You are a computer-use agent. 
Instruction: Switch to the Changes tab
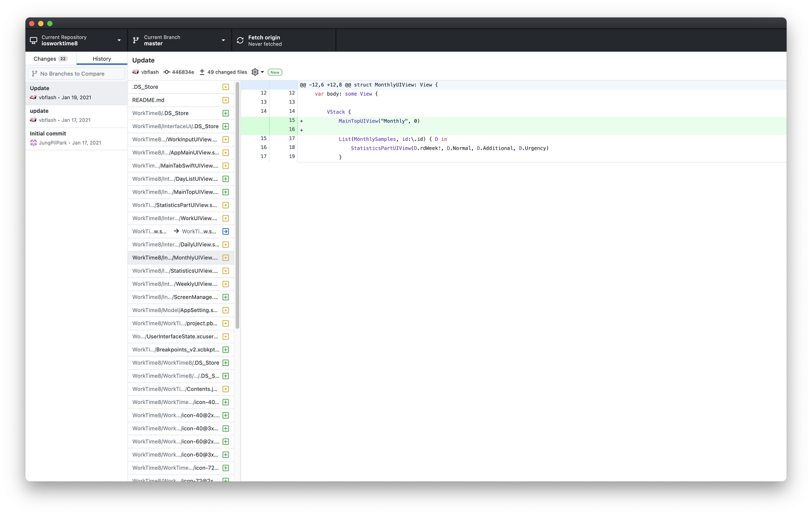coord(51,59)
